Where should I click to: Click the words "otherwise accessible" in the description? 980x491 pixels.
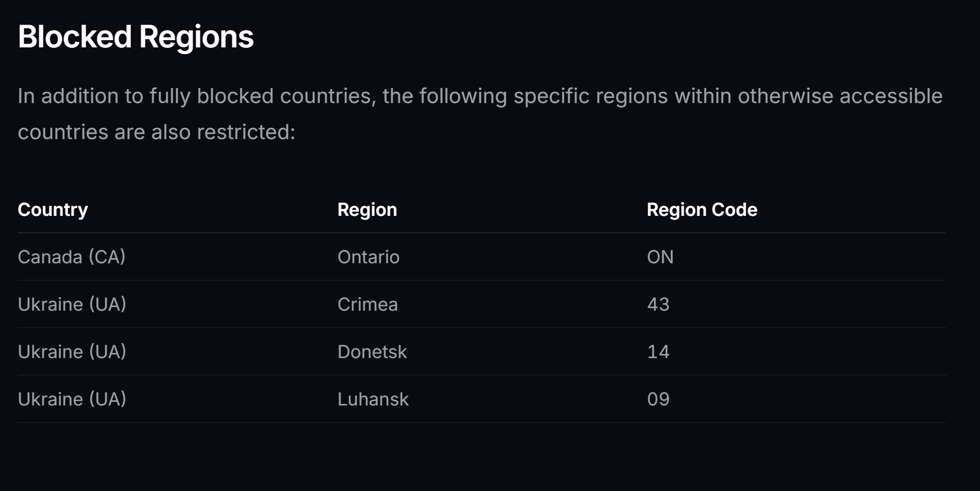coord(840,96)
